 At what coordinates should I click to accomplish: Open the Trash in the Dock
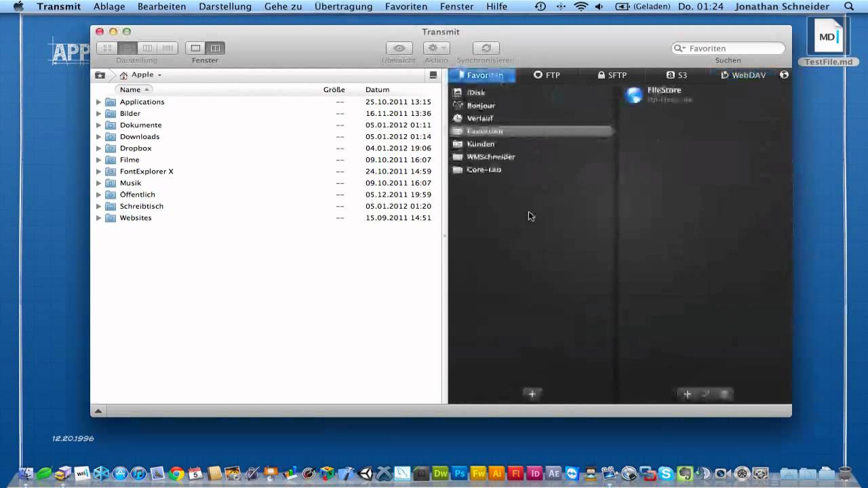point(845,473)
